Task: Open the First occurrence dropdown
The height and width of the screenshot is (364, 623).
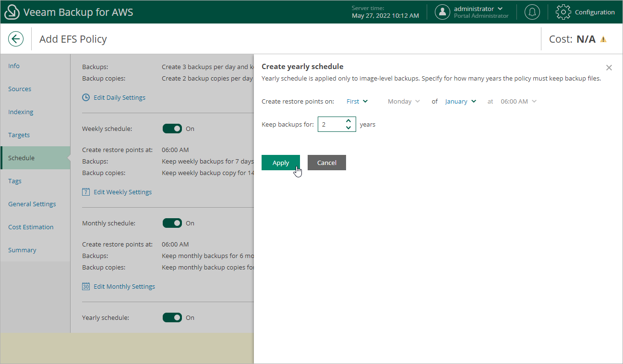Action: [357, 101]
